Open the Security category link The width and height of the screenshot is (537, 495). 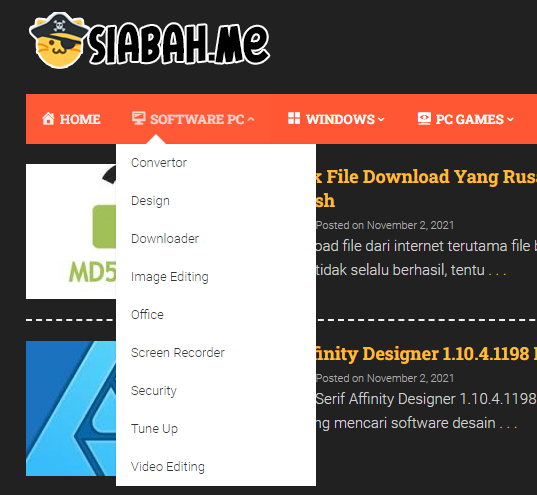click(x=154, y=391)
